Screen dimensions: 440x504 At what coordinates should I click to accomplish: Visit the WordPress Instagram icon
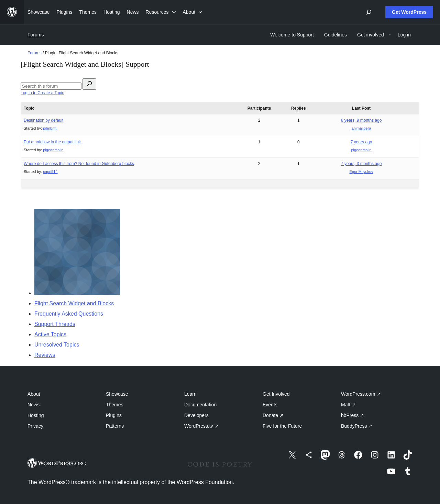tap(375, 455)
